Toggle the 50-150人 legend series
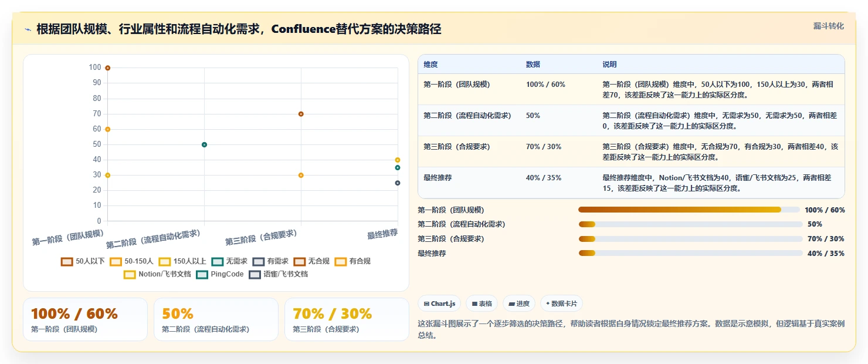 (131, 261)
